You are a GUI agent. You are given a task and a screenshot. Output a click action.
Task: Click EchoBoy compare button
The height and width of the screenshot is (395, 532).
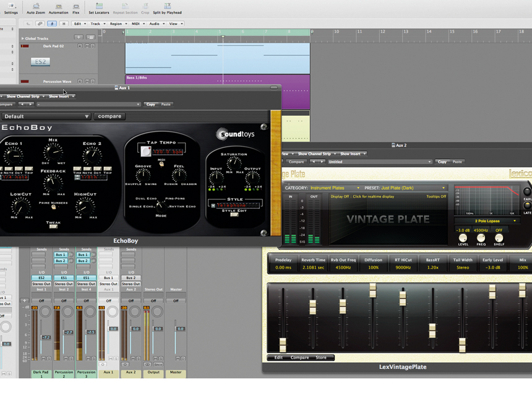pyautogui.click(x=109, y=116)
